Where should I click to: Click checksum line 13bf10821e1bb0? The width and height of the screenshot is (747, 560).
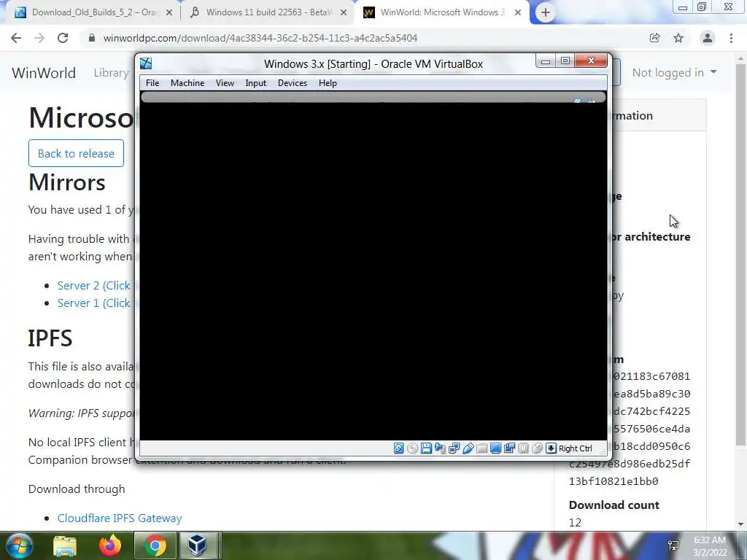coord(614,481)
